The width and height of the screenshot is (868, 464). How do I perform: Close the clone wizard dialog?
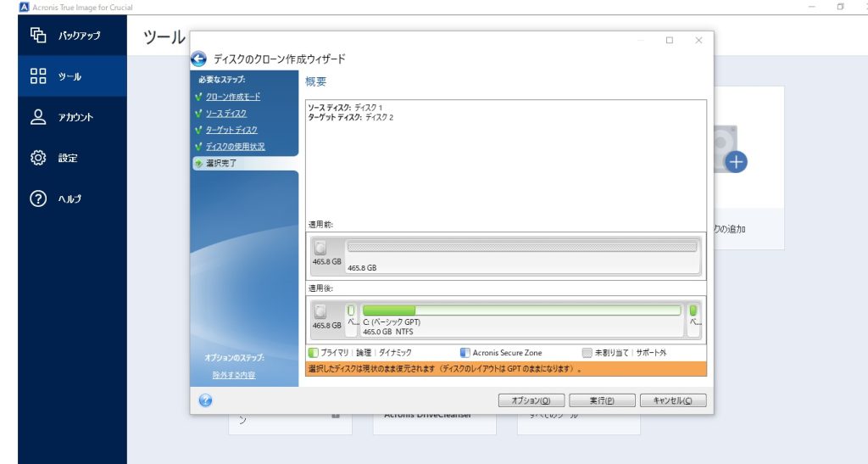[698, 41]
